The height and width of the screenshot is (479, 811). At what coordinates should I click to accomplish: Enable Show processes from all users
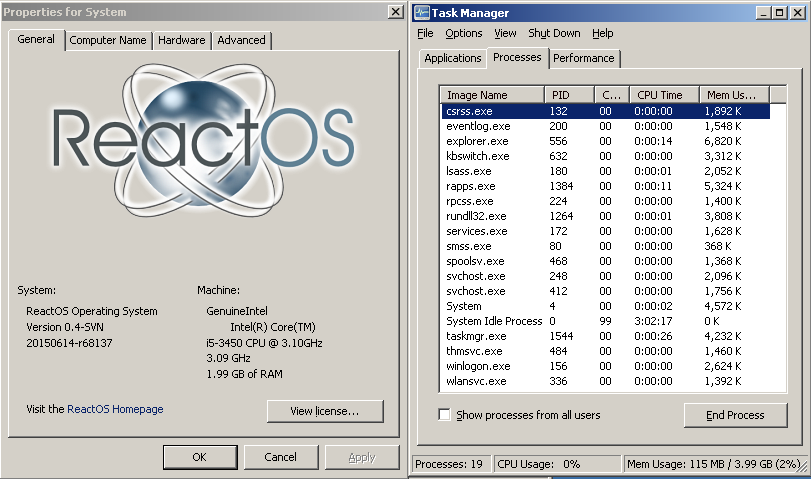tap(444, 414)
